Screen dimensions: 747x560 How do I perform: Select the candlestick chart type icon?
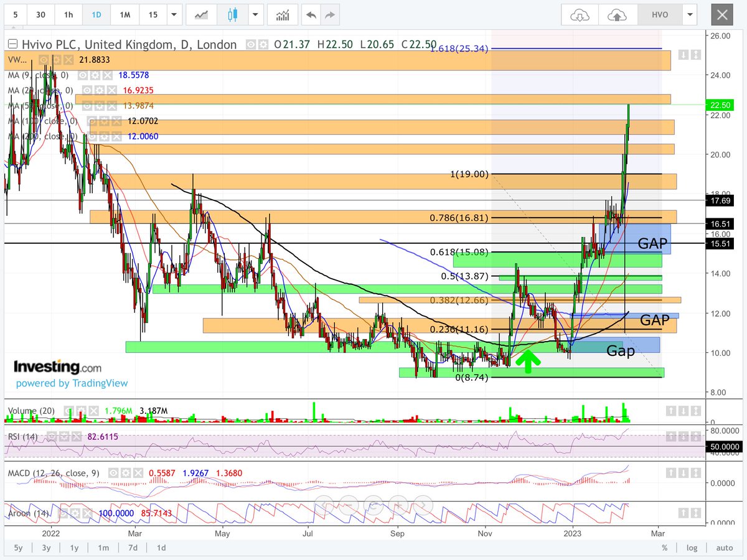click(233, 14)
